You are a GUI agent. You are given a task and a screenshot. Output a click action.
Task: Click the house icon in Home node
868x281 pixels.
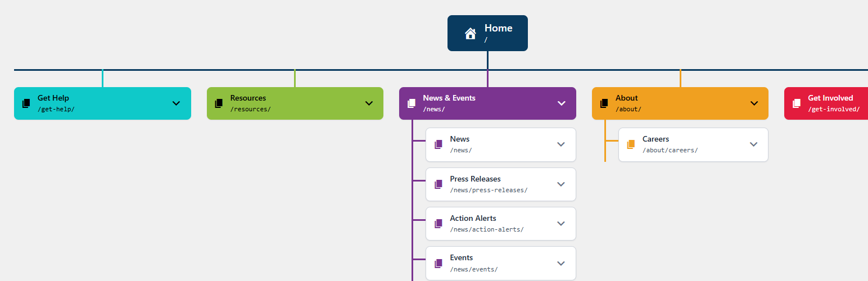[x=471, y=34]
